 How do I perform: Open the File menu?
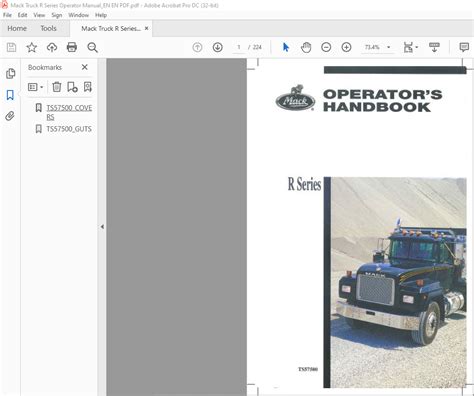point(7,15)
